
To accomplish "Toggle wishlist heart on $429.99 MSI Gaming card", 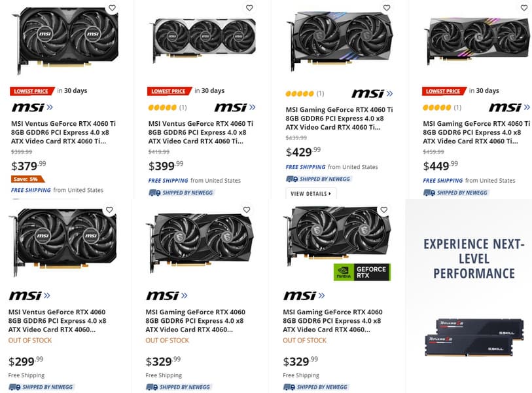I will point(387,9).
